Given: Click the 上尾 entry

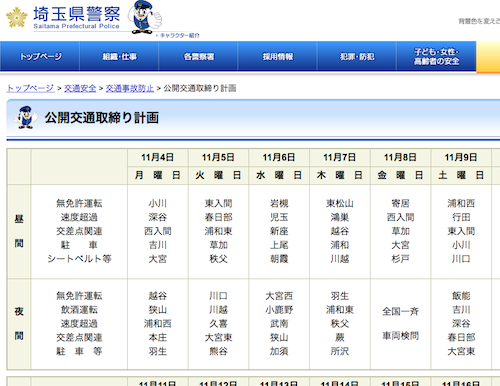Looking at the screenshot, I should 279,245.
